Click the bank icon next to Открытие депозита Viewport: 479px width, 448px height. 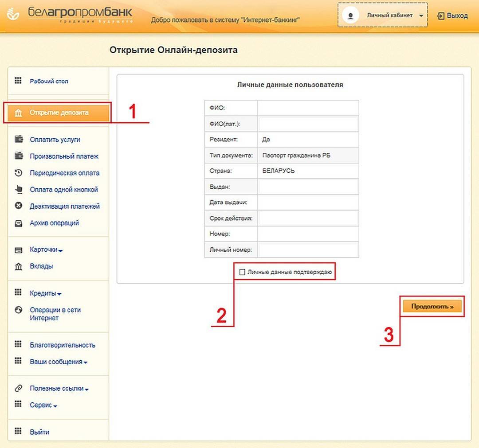click(18, 113)
